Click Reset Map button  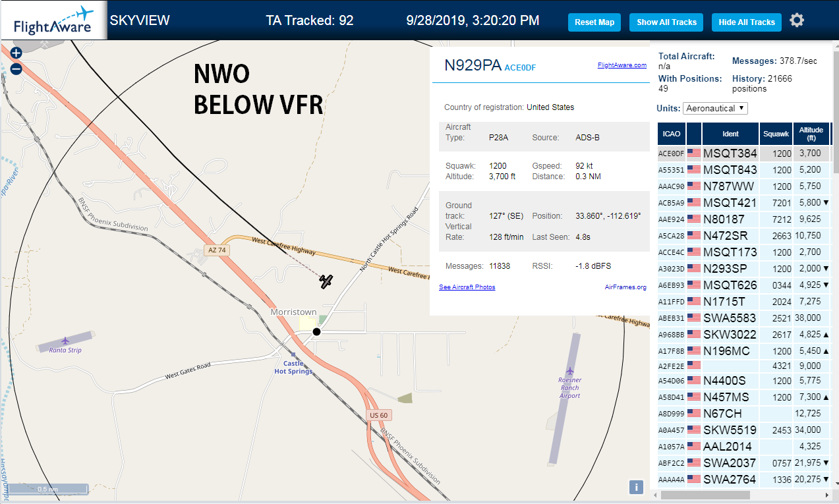[594, 22]
